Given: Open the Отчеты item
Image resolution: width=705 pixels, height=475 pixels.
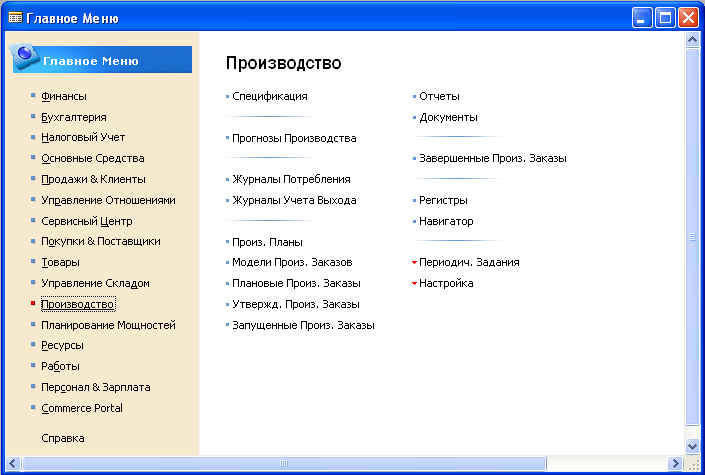Looking at the screenshot, I should pos(439,96).
